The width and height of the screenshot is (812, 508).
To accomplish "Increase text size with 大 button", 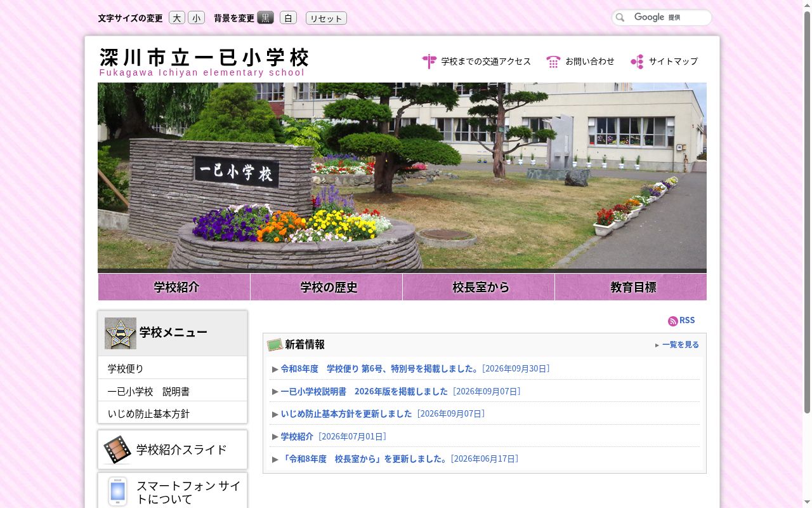I will [x=177, y=18].
